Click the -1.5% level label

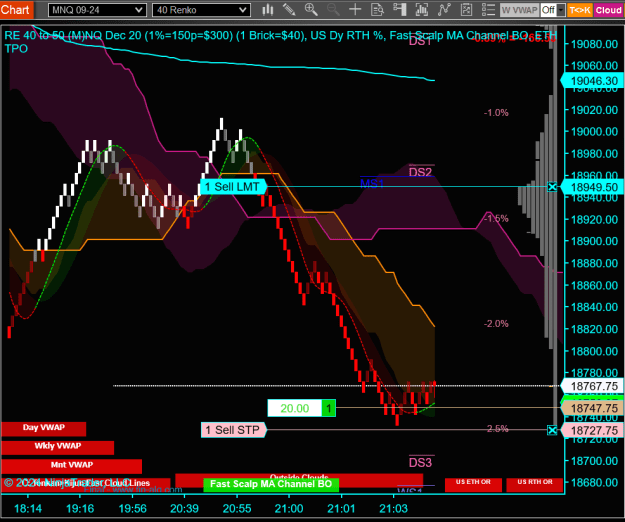pos(496,218)
